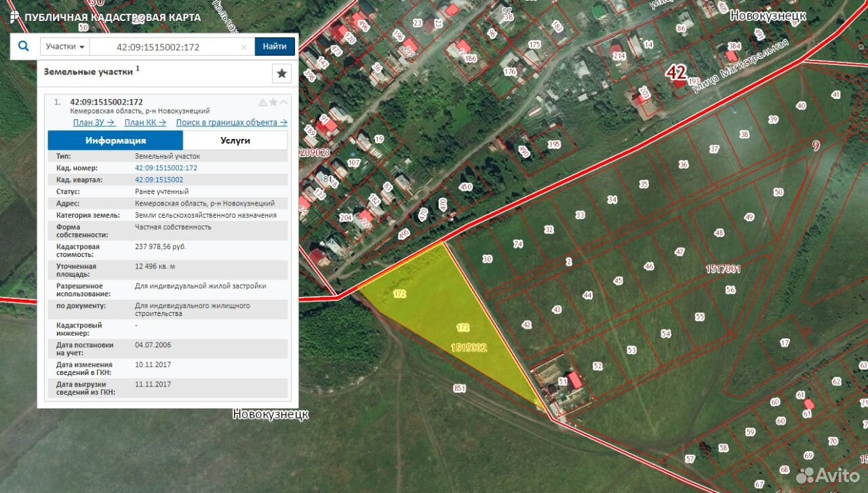Click the Частная собственность value
868x493 pixels.
click(x=173, y=227)
